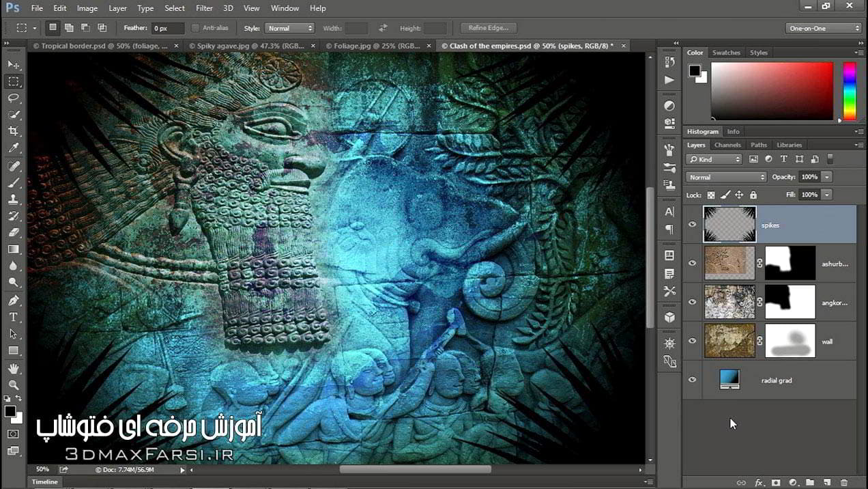
Task: Open the Opacity slider dropdown arrow
Action: tap(827, 177)
